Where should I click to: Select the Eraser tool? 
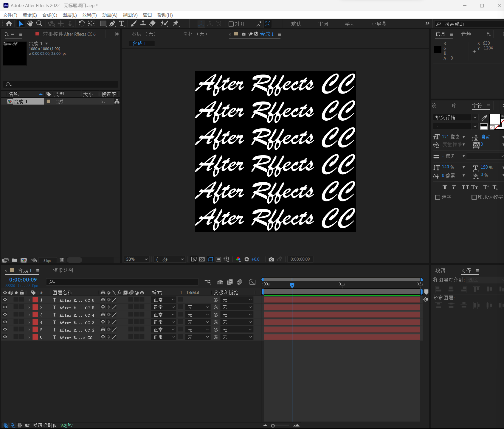(x=152, y=24)
